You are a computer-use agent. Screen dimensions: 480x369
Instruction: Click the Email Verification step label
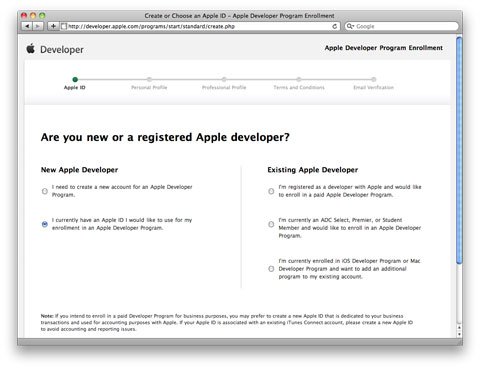[x=374, y=87]
